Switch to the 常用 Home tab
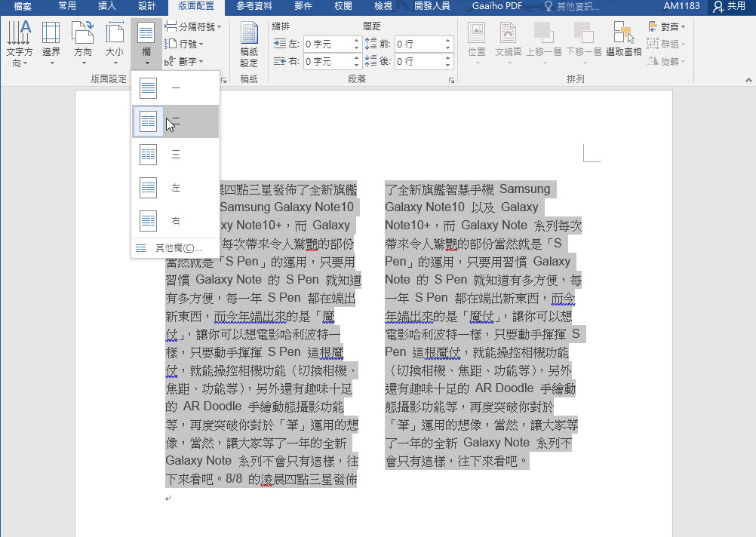Image resolution: width=756 pixels, height=537 pixels. (x=67, y=6)
